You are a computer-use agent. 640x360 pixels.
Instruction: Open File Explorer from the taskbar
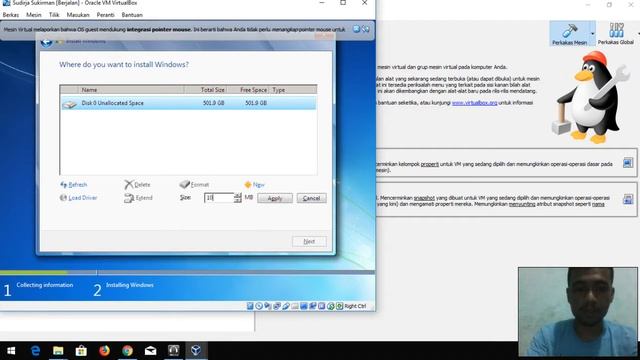pos(58,351)
